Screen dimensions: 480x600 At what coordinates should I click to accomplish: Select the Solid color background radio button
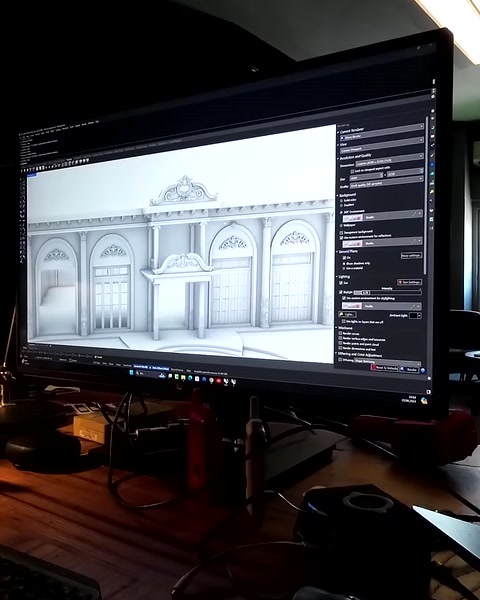tap(341, 201)
